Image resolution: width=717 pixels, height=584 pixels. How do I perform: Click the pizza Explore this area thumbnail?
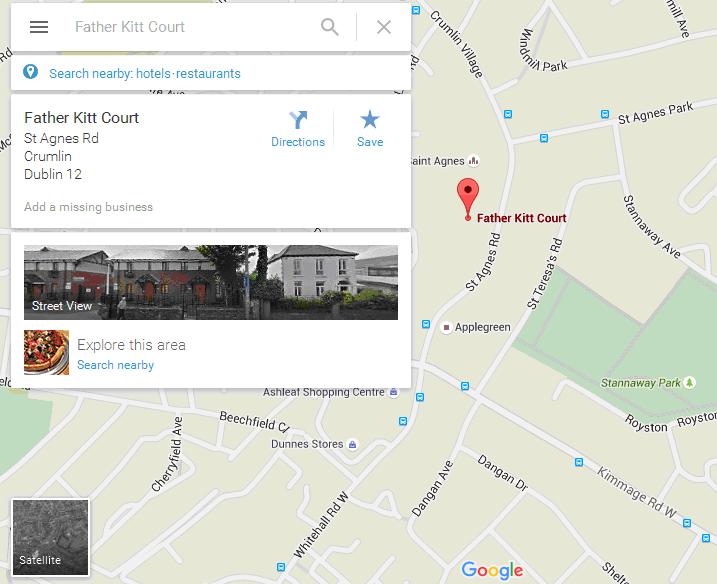tap(47, 353)
